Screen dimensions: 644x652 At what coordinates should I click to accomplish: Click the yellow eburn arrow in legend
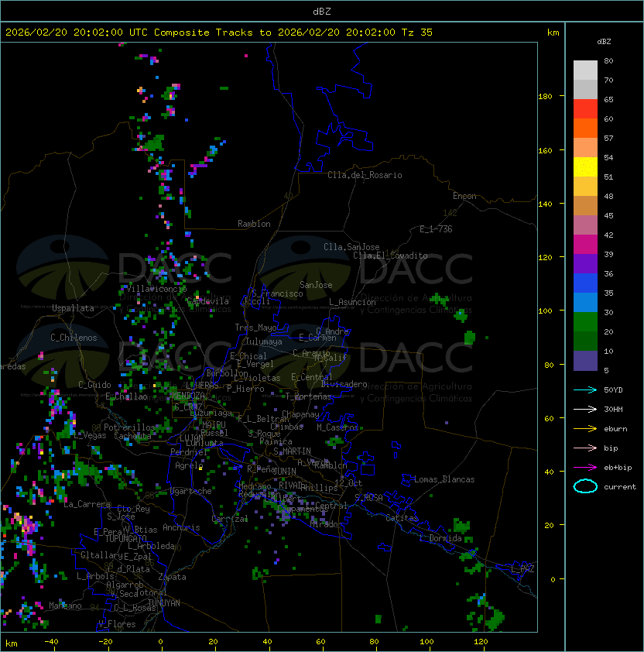tap(585, 429)
